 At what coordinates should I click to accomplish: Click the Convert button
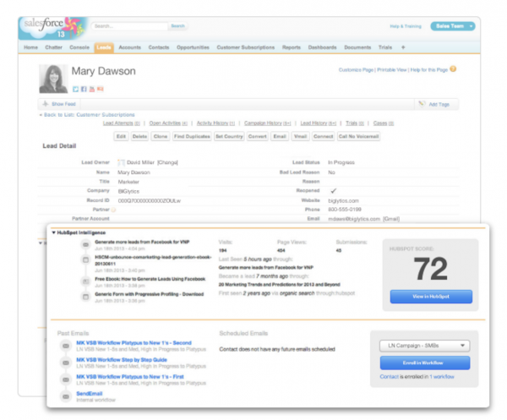click(258, 136)
